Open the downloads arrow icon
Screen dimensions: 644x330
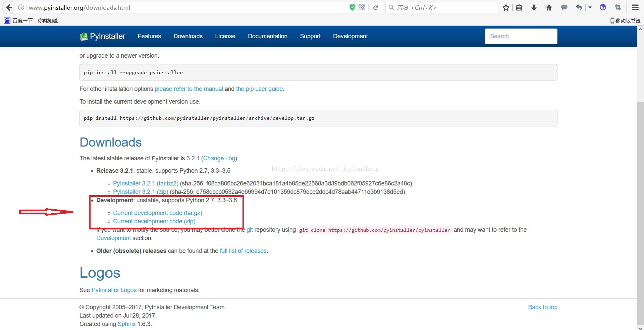coord(534,7)
